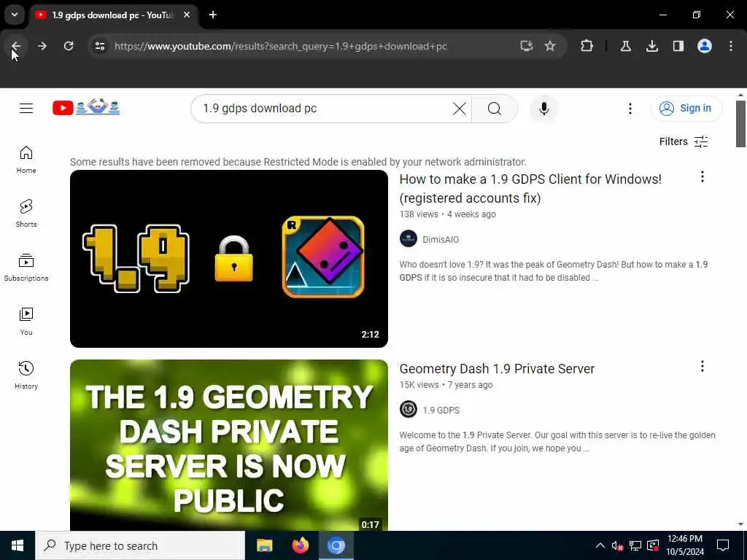Open the tab search dropdown arrow

pyautogui.click(x=15, y=15)
